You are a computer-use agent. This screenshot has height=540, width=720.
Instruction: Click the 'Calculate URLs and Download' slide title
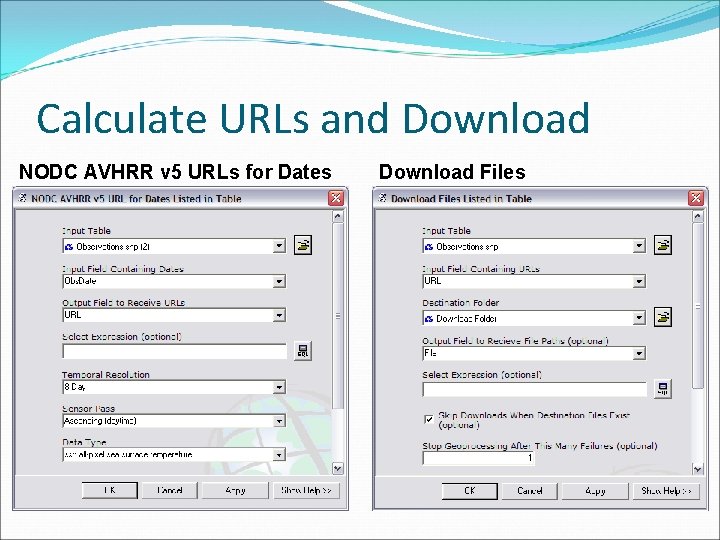pyautogui.click(x=313, y=118)
